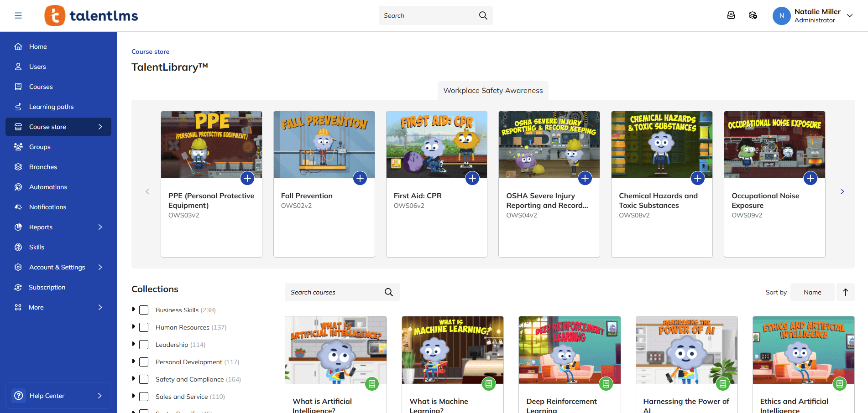Viewport: 868px width, 413px height.
Task: Click the talentlms logo
Action: [x=91, y=15]
